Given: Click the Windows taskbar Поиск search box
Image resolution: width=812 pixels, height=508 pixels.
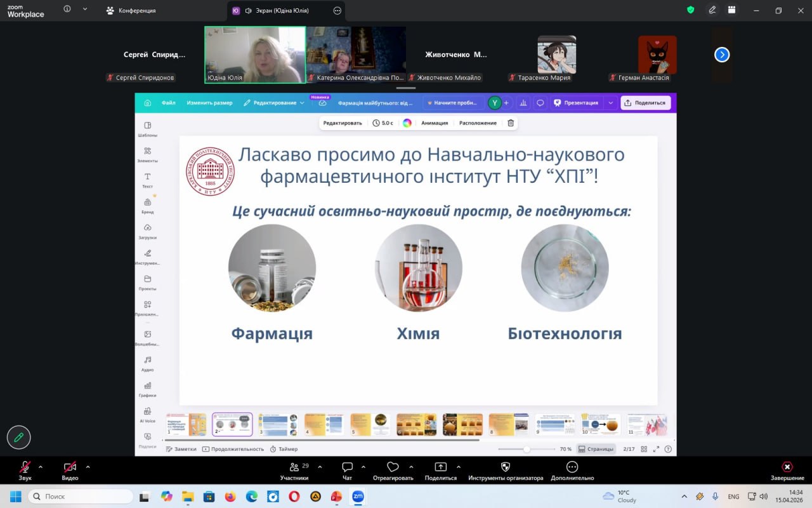Looking at the screenshot, I should (x=81, y=496).
